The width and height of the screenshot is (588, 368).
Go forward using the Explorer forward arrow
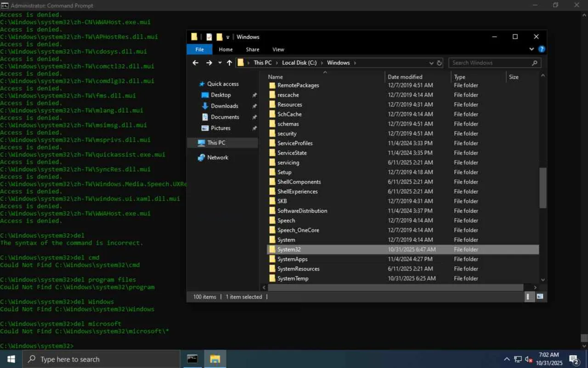click(x=209, y=63)
